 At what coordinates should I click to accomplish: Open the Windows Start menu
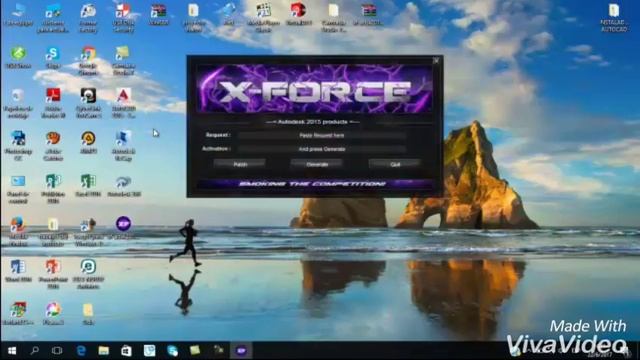pyautogui.click(x=12, y=351)
